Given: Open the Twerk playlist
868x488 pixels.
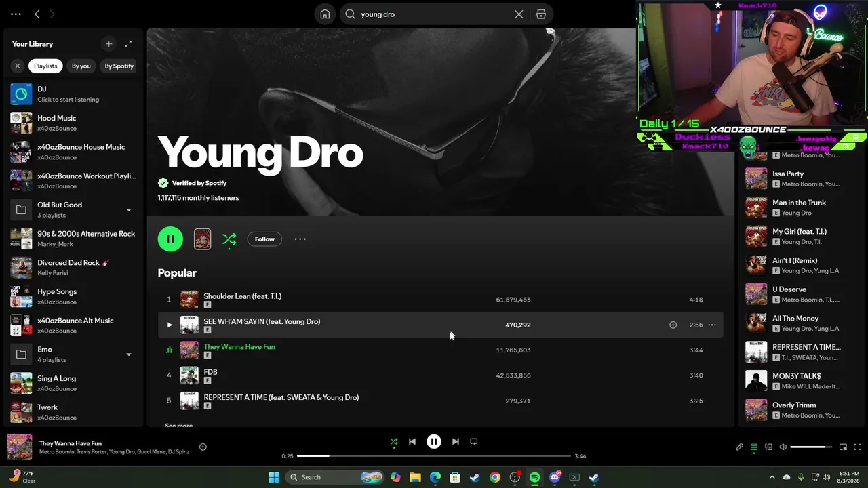Looking at the screenshot, I should click(x=74, y=412).
